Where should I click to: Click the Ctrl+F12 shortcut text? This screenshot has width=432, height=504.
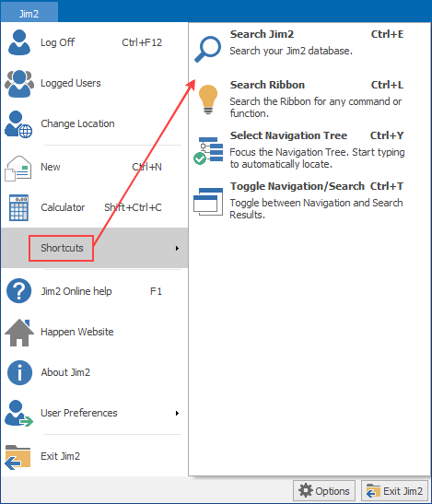[142, 42]
